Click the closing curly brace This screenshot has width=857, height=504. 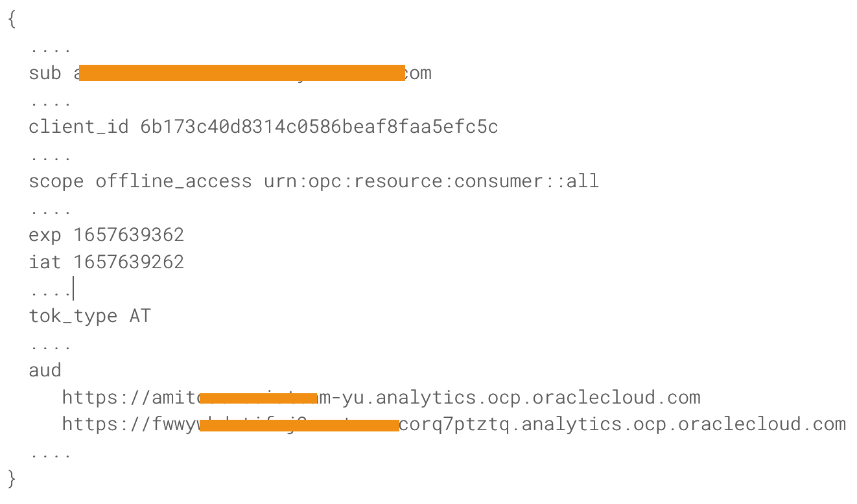pos(12,479)
